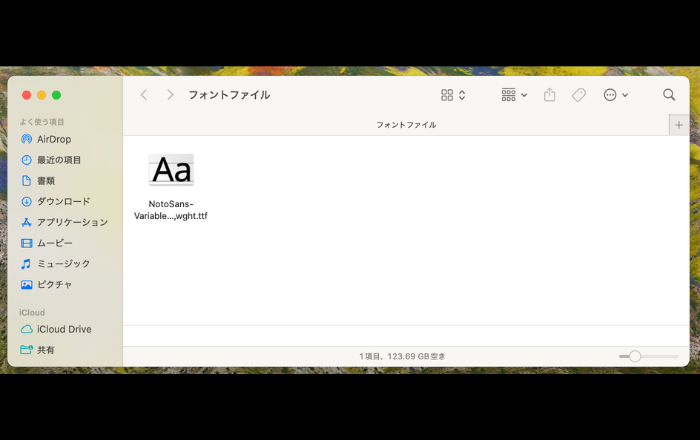700x440 pixels.
Task: Go back with the left chevron
Action: pyautogui.click(x=144, y=95)
